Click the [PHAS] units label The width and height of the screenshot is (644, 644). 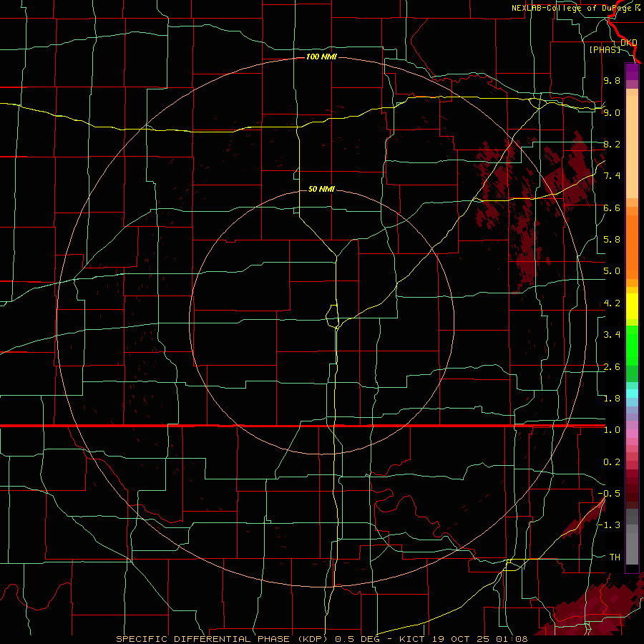[x=605, y=49]
